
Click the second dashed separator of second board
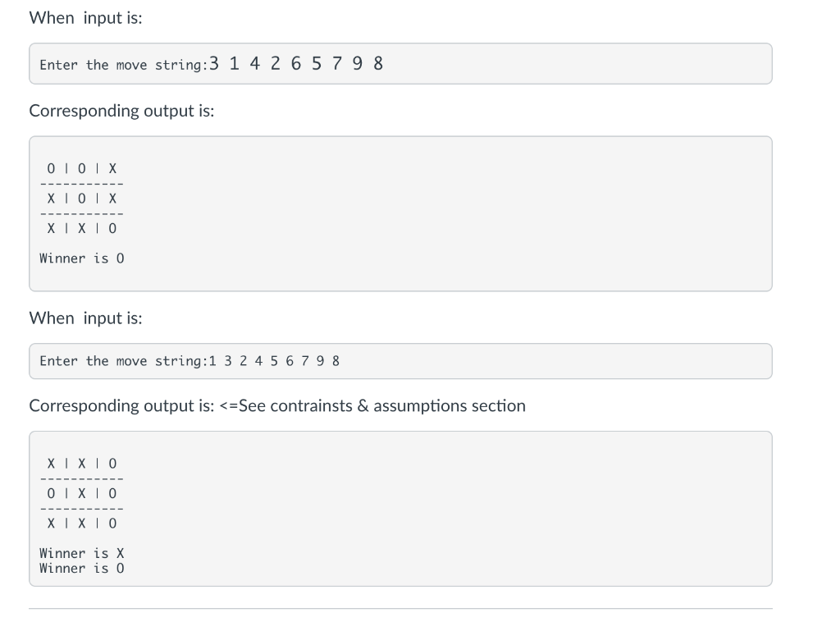81,509
